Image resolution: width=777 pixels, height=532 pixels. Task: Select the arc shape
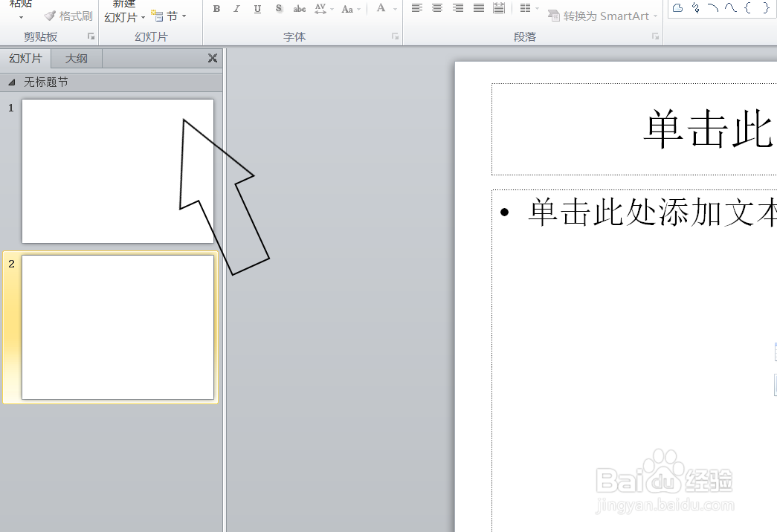tap(713, 7)
